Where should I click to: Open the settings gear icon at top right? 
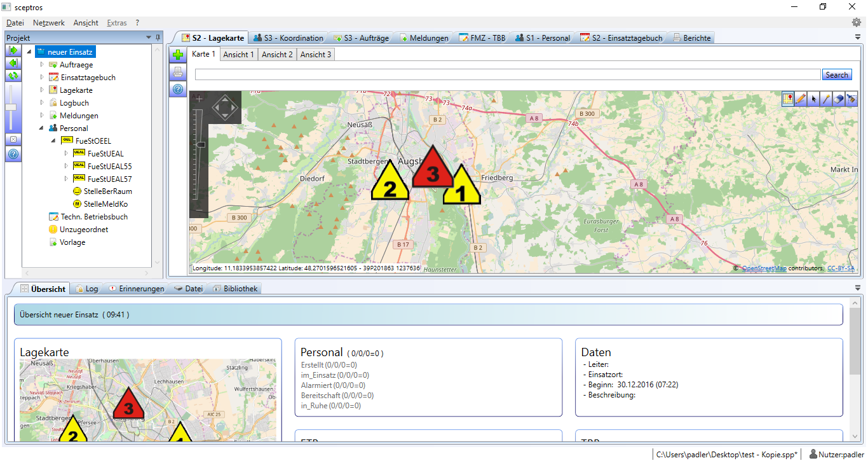pos(857,22)
